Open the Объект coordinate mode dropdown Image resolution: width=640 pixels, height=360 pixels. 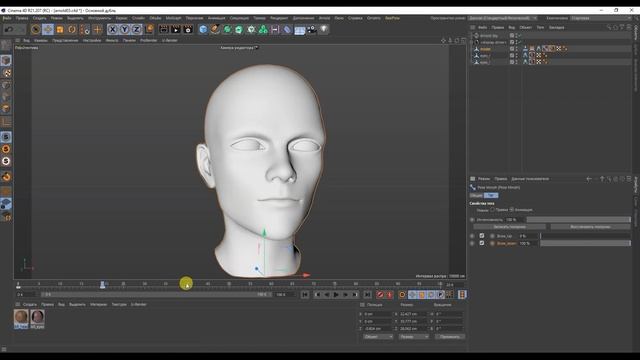[x=378, y=337]
